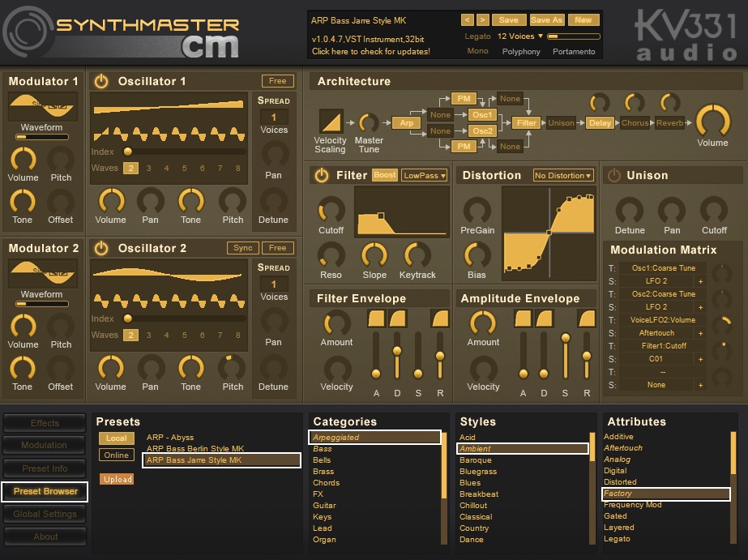This screenshot has width=748, height=560.
Task: Click the Filter Envelope Amount knob
Action: tap(337, 323)
